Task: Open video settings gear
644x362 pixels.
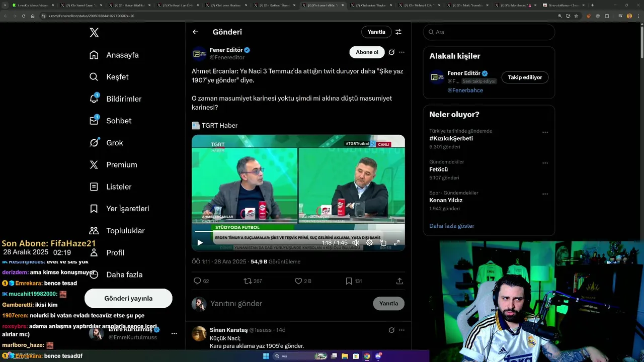Action: click(369, 243)
